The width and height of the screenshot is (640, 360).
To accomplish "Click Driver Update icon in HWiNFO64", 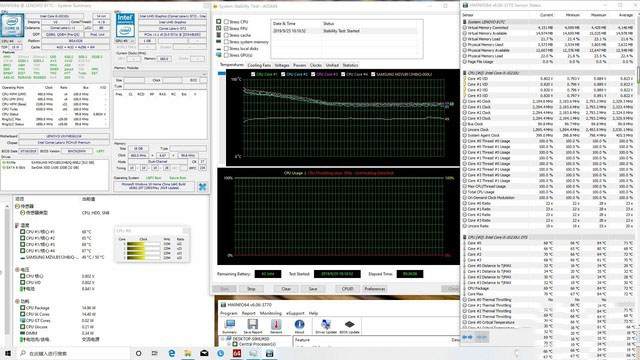I will click(x=326, y=325).
